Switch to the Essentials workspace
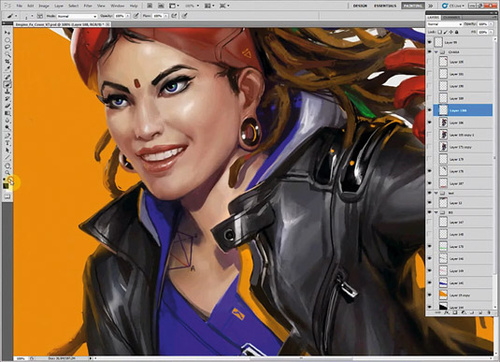This screenshot has width=500, height=362. tap(385, 6)
